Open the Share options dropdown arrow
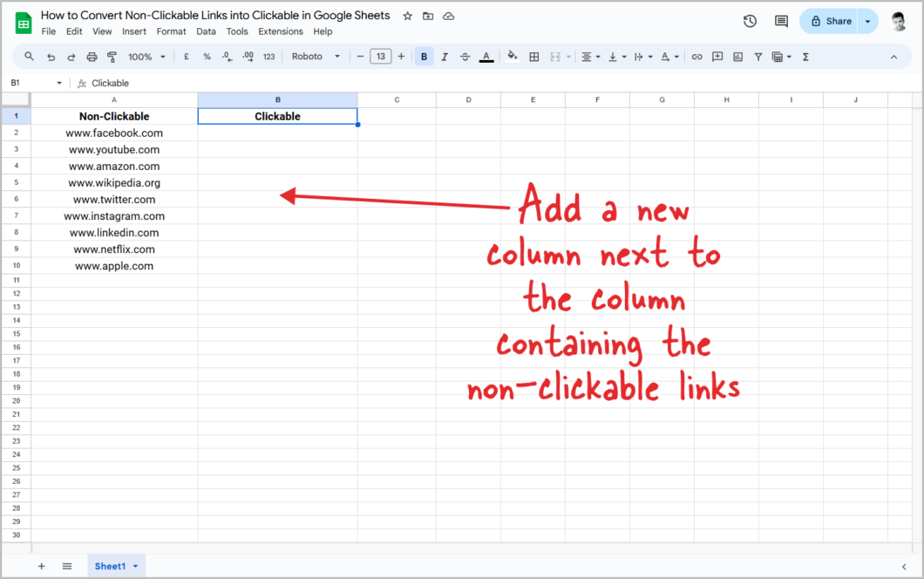 pyautogui.click(x=868, y=21)
